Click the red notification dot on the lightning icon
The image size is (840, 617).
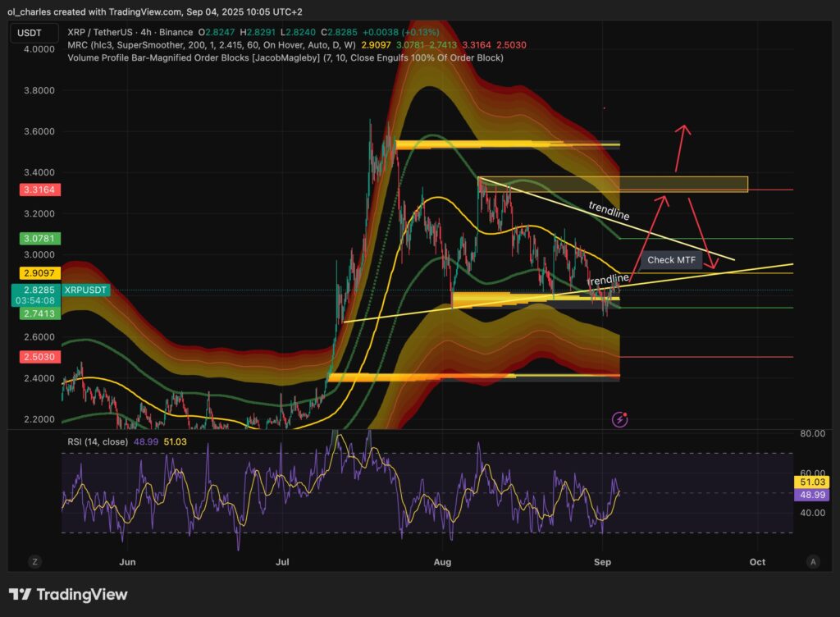click(627, 413)
